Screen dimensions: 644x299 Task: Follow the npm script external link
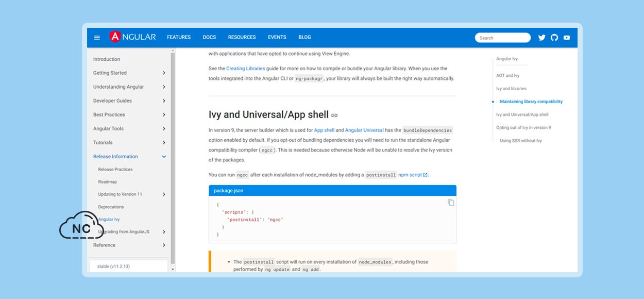click(x=413, y=175)
